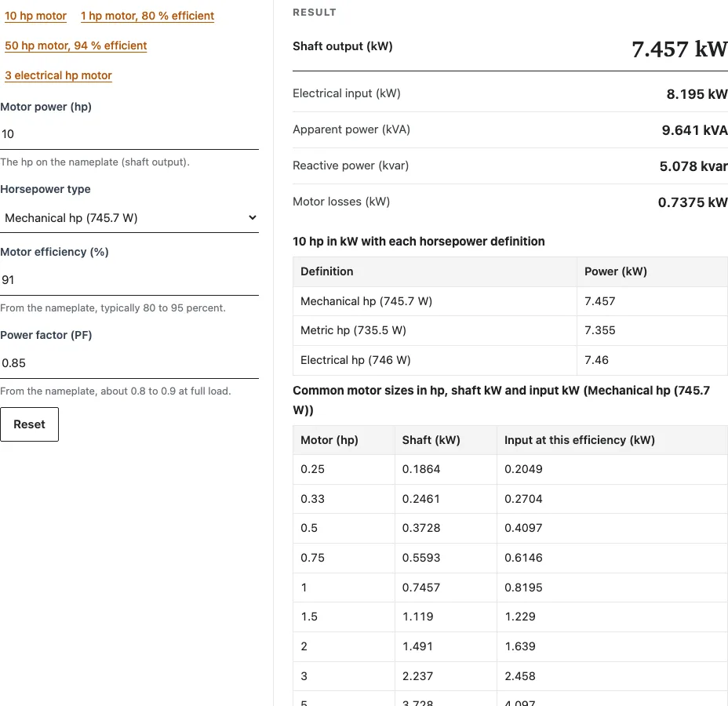Load the '1 hp motor, 80 % efficient' example
728x706 pixels.
tap(147, 16)
